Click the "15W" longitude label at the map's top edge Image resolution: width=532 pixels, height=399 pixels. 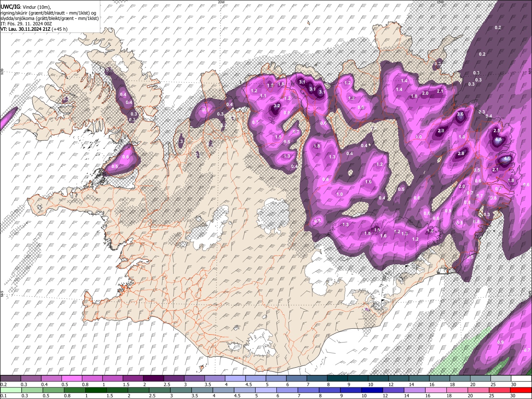(441, 2)
